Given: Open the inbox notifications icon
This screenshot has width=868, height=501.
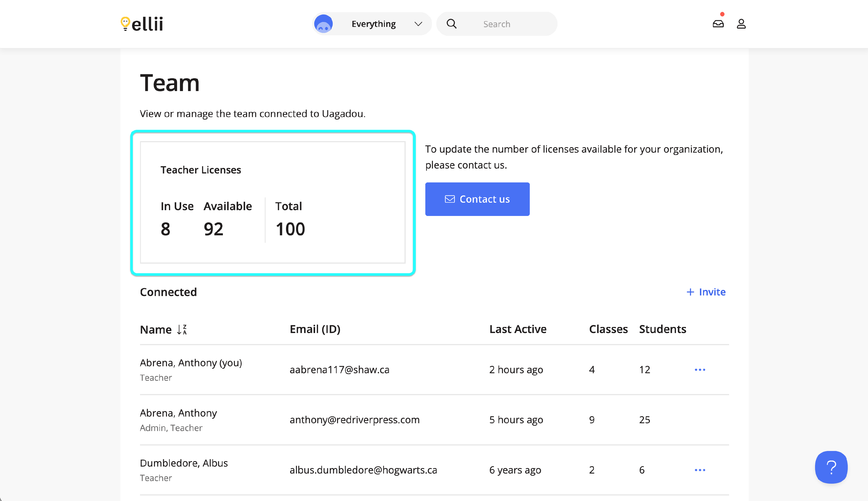Looking at the screenshot, I should [x=718, y=24].
